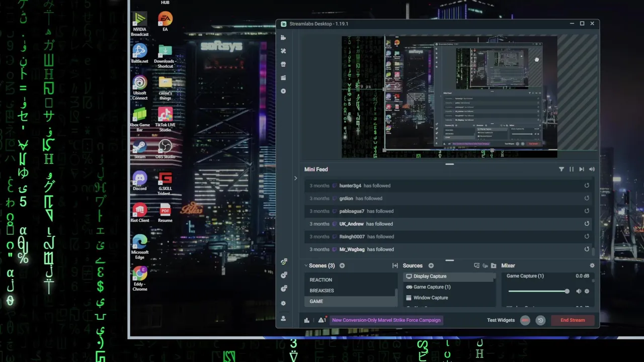Open the Editor tab in Streamlabs sidebar
This screenshot has width=644, height=362.
[283, 38]
